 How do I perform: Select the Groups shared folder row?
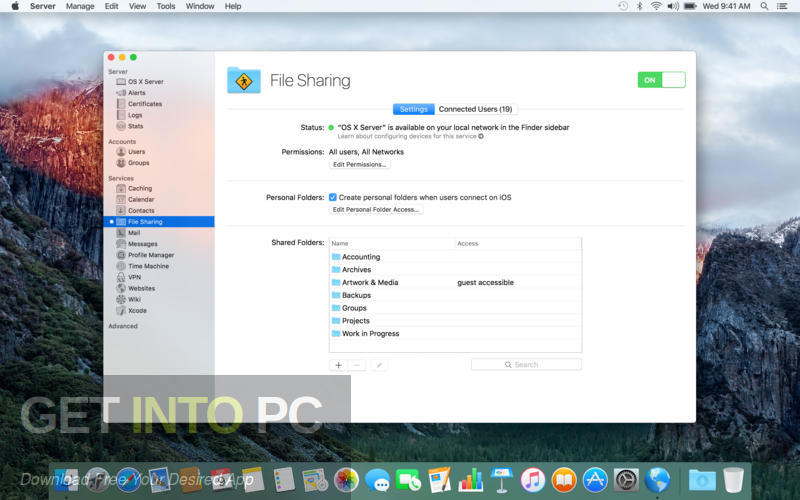coord(455,308)
